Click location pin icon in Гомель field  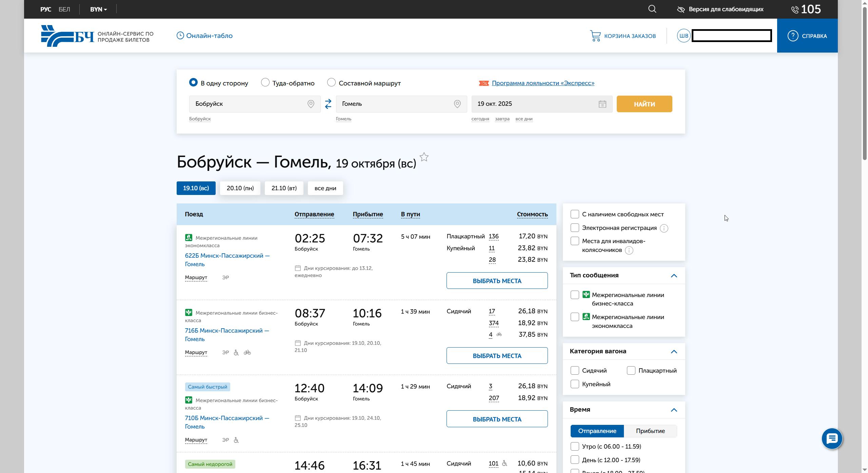click(x=457, y=104)
